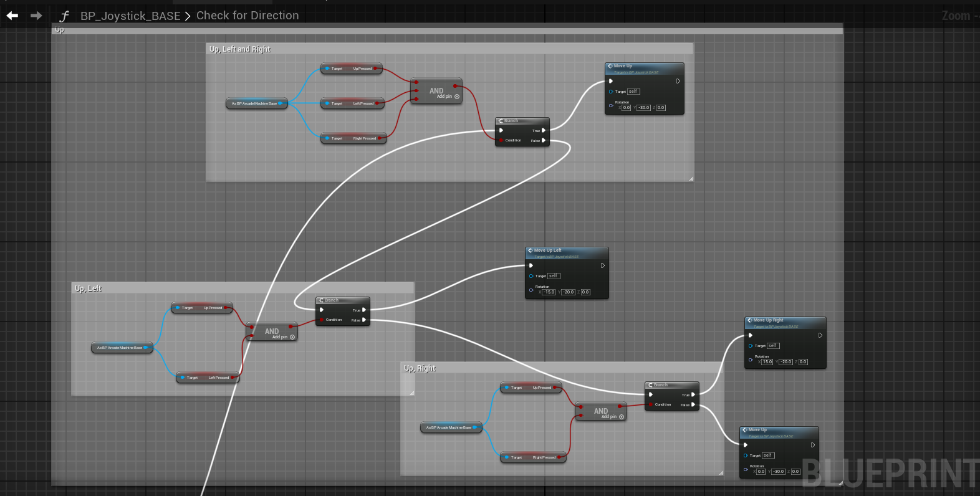Screen dimensions: 980x496
Task: Select the Move Up Right node header
Action: point(785,323)
